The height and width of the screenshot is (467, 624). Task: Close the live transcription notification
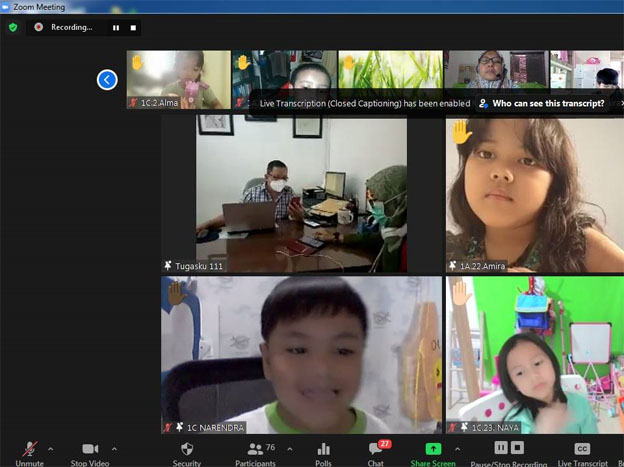pyautogui.click(x=621, y=103)
